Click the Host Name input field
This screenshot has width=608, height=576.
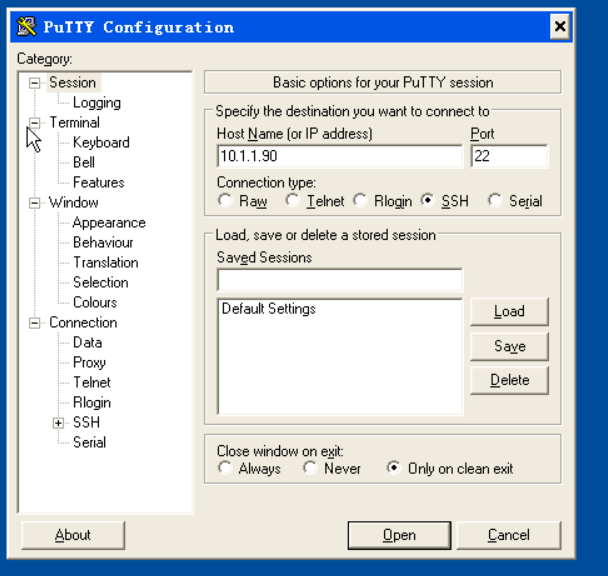pyautogui.click(x=340, y=156)
